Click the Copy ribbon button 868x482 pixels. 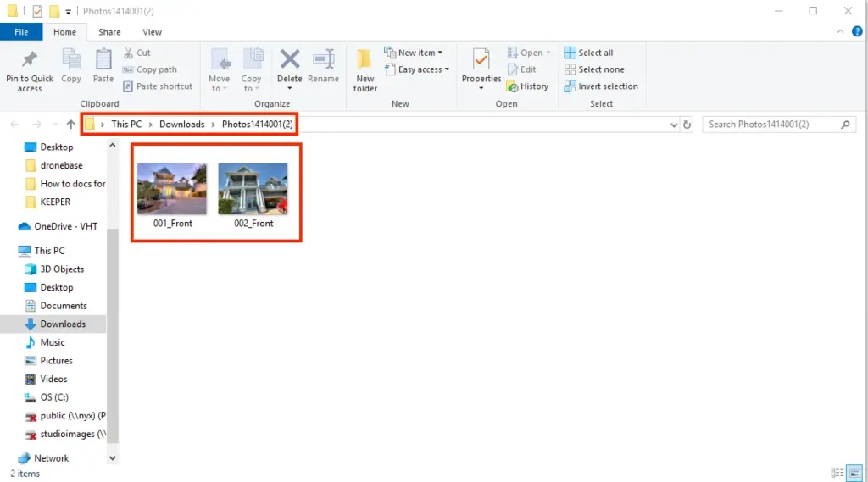point(71,66)
